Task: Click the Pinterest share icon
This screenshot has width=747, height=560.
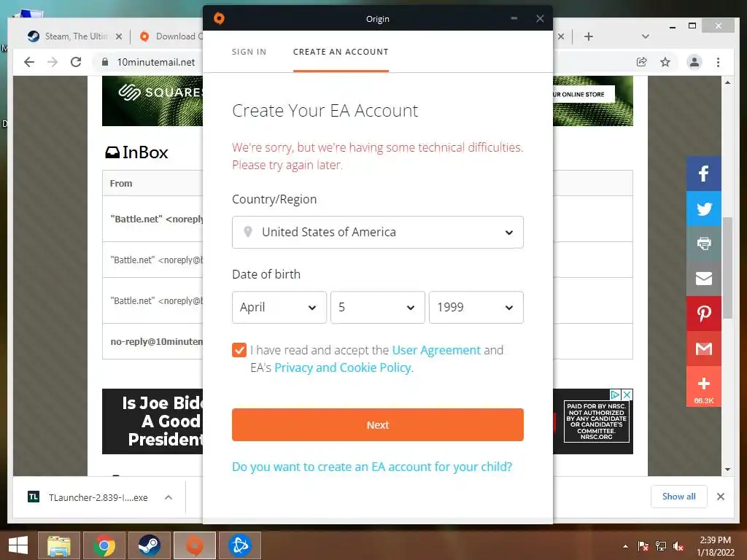Action: [704, 314]
